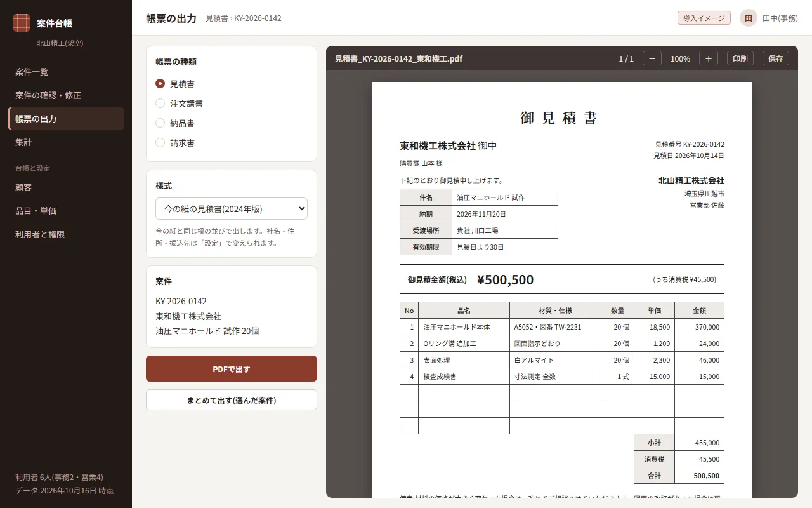Screen dimensions: 812x508
Task: Open 品目・単価 settings
Action: point(66,211)
